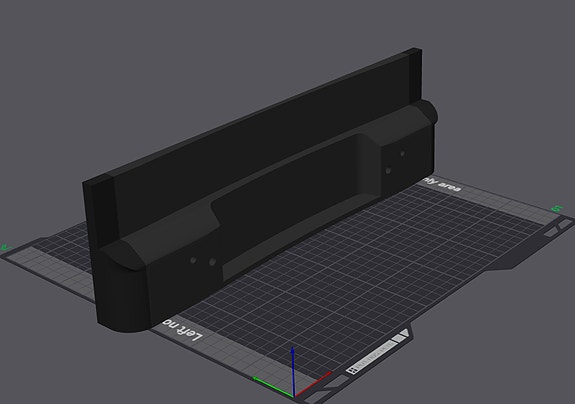
Task: Click the green axis line at origin
Action: point(273,386)
